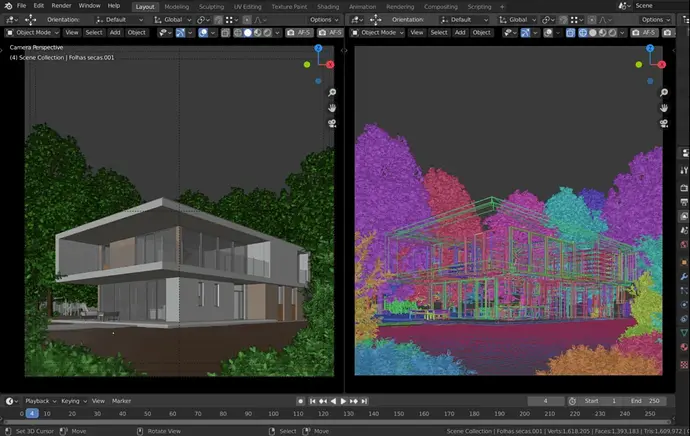Viewport: 690px width, 436px height.
Task: Toggle proportional editing in left viewport
Action: point(247,20)
